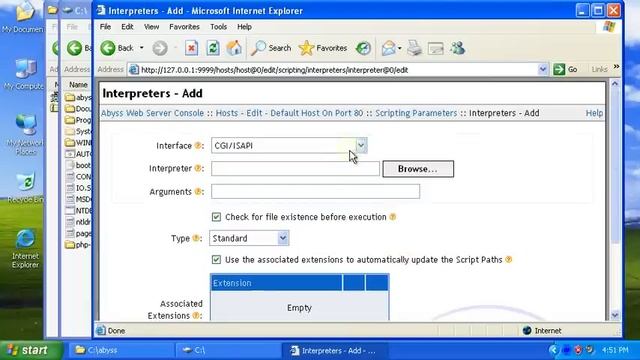The height and width of the screenshot is (360, 640).
Task: Click the Name column header in C:\ window
Action: click(x=78, y=84)
